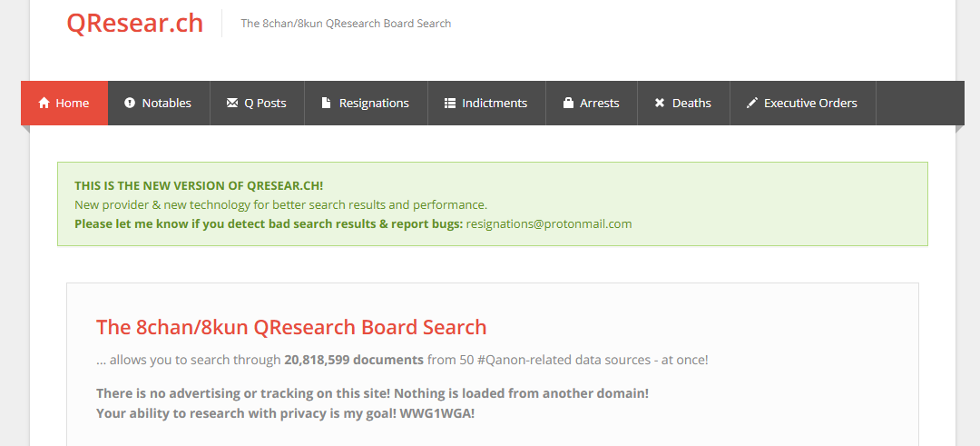Open the Resignations menu item
The width and height of the screenshot is (980, 446).
click(366, 104)
